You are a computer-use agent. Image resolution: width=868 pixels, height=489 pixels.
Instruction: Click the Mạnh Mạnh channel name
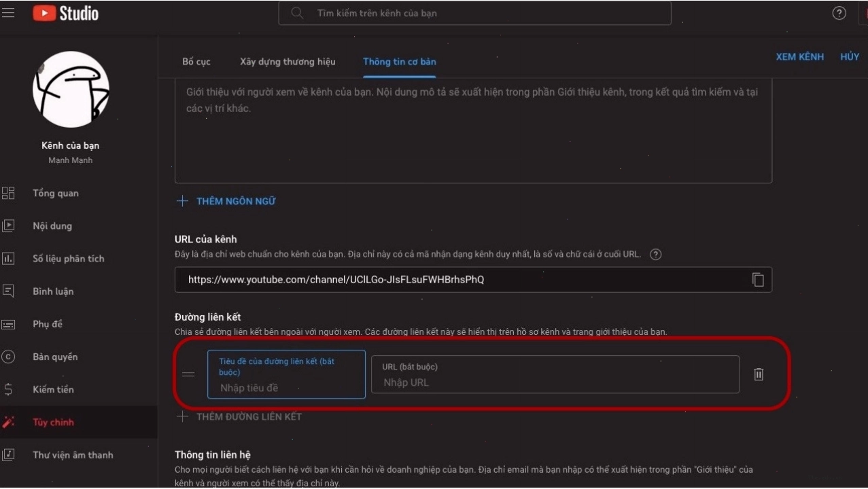point(71,160)
